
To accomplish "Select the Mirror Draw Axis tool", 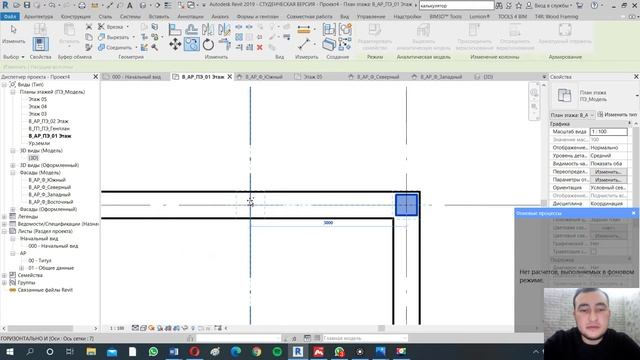I will (224, 29).
